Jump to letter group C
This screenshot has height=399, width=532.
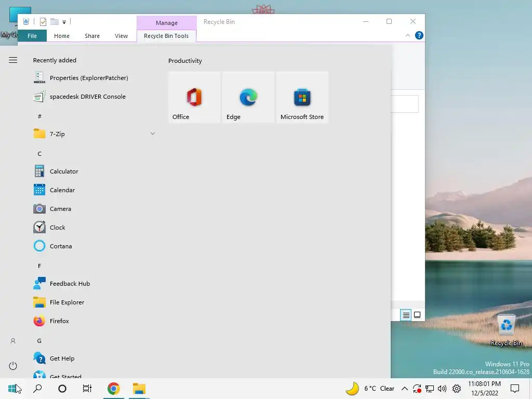pyautogui.click(x=39, y=154)
